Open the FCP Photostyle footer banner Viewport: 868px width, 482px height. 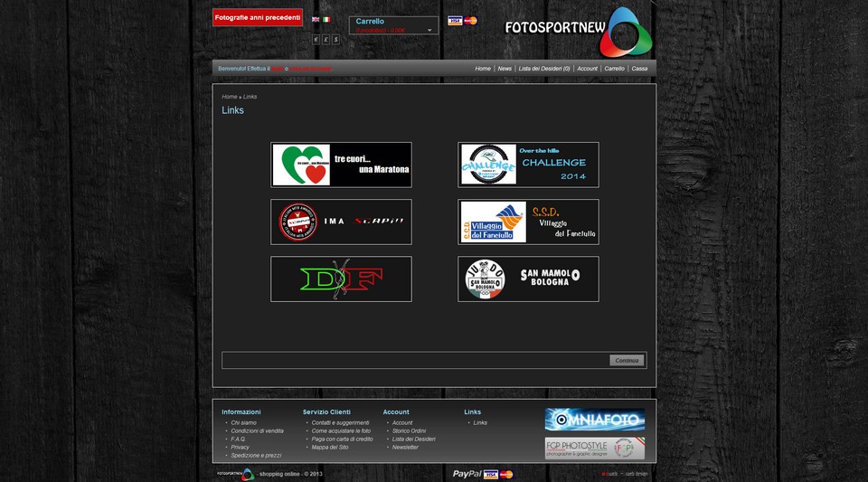coord(595,449)
